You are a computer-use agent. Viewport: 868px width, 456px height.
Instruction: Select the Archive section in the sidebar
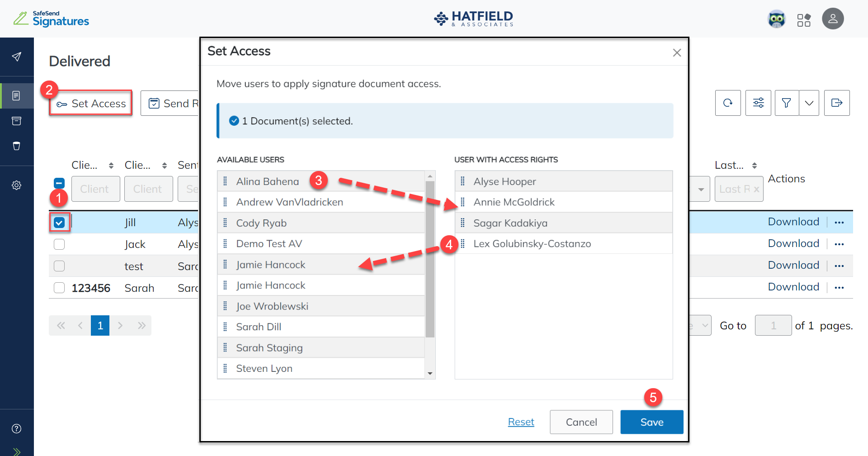17,121
